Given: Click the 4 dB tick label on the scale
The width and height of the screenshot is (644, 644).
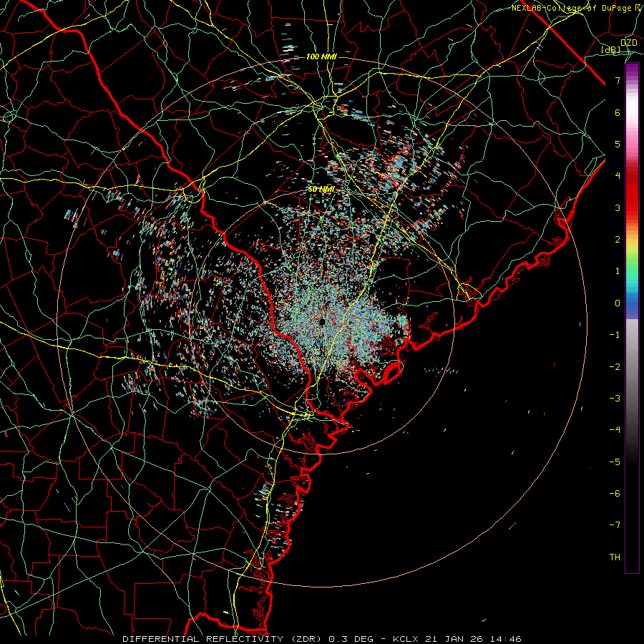Looking at the screenshot, I should tap(618, 176).
